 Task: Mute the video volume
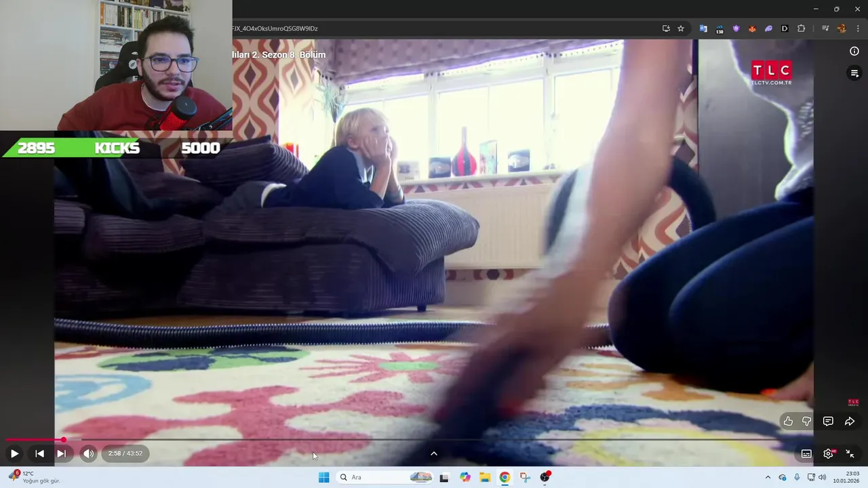[x=88, y=453]
